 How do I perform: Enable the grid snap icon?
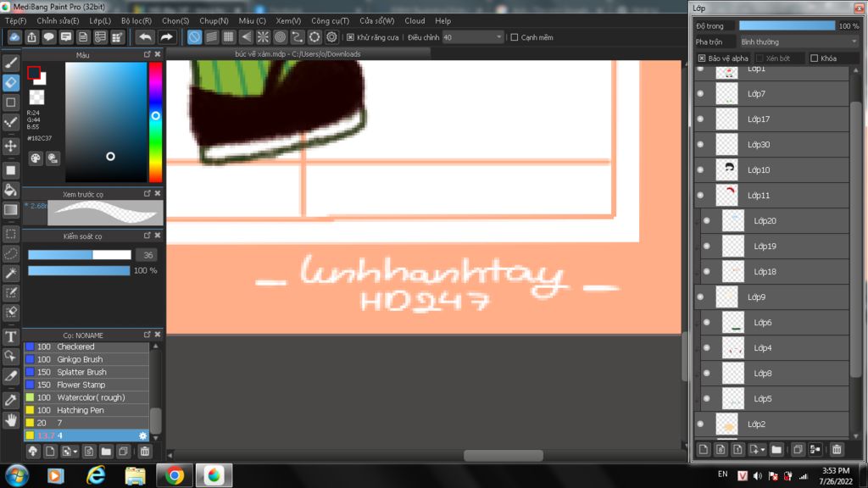[x=229, y=37]
